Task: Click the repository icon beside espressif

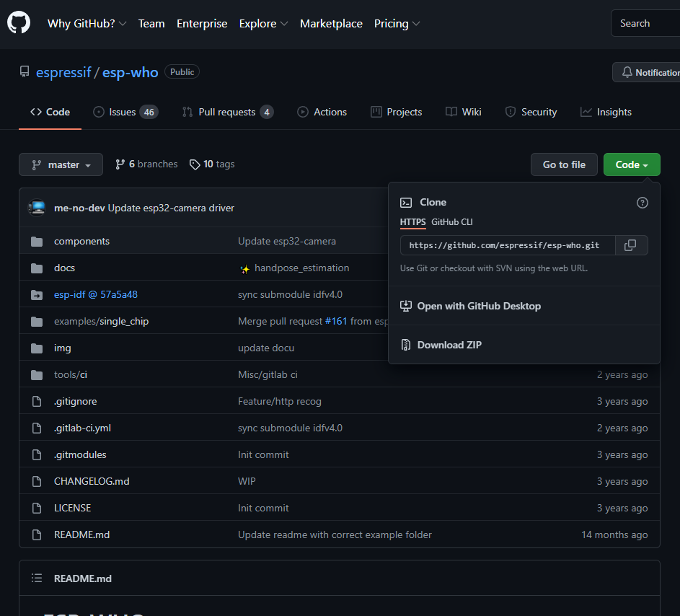Action: (25, 71)
